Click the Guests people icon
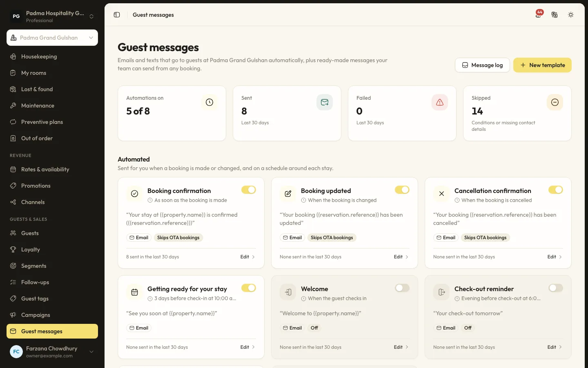 [x=13, y=233]
